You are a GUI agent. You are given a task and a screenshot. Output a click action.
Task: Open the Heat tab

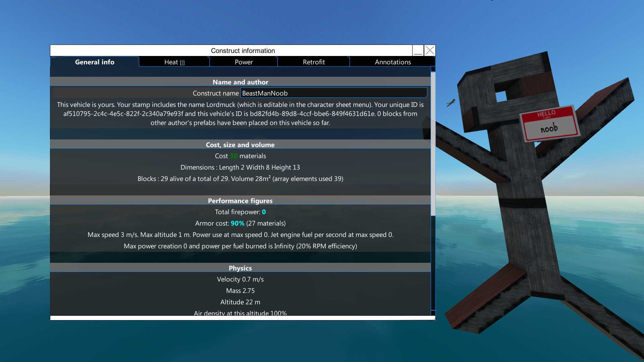click(171, 62)
